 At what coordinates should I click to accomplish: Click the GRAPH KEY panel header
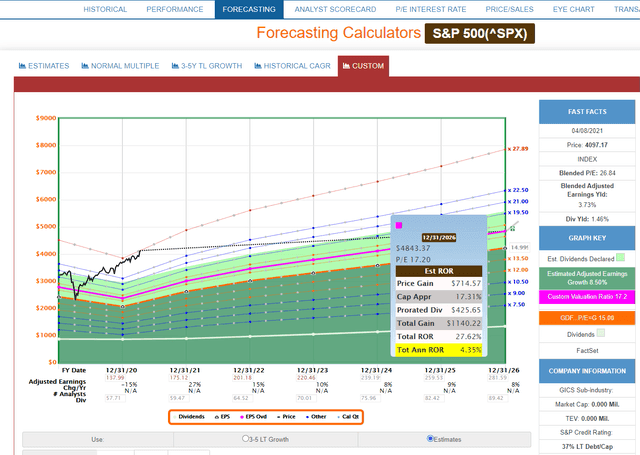[x=587, y=238]
